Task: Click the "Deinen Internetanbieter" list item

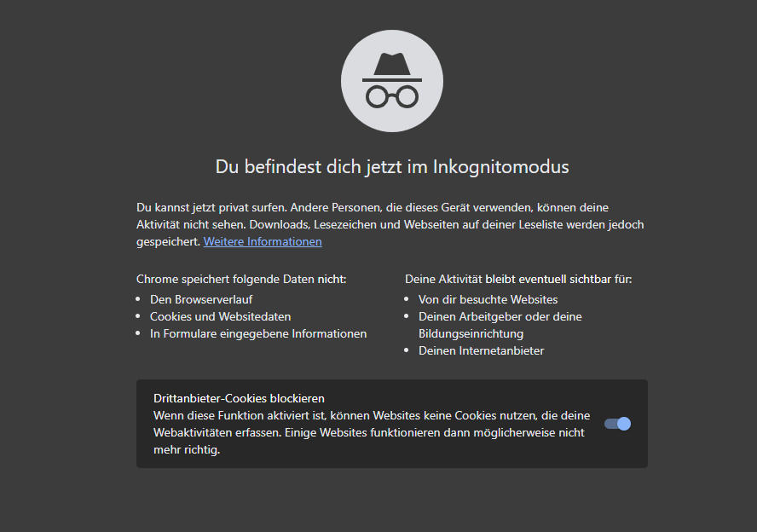Action: 481,350
